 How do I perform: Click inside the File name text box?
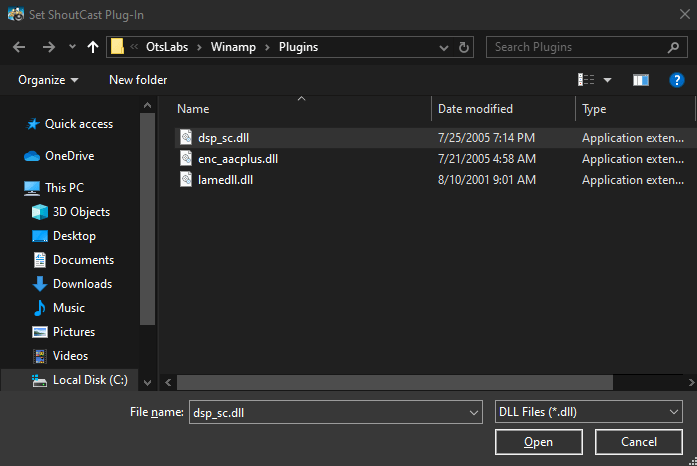[x=329, y=412]
